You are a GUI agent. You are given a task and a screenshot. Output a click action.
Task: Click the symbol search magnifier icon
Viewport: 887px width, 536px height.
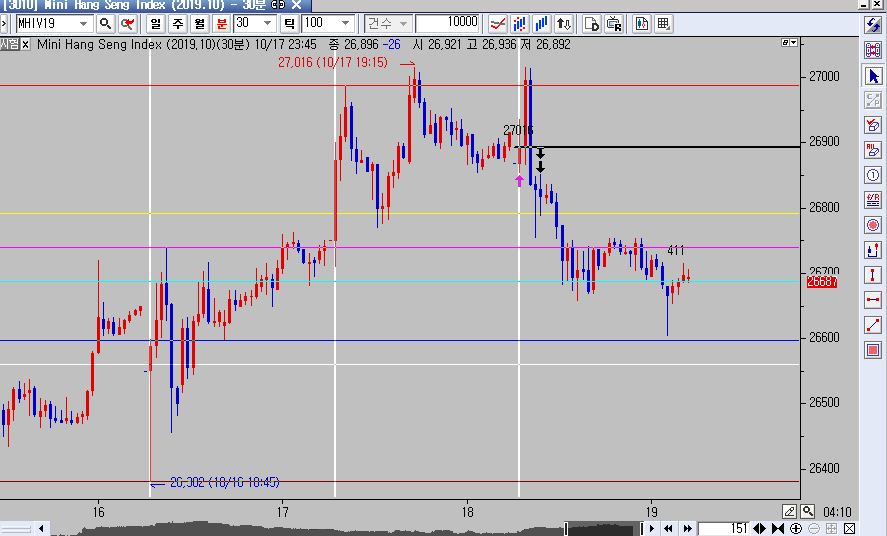(105, 23)
